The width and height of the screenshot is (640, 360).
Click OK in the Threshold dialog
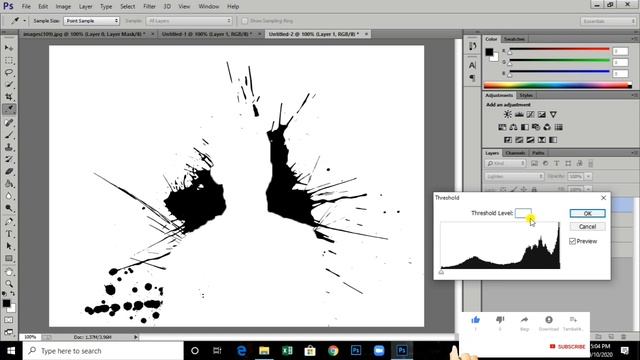coord(587,213)
